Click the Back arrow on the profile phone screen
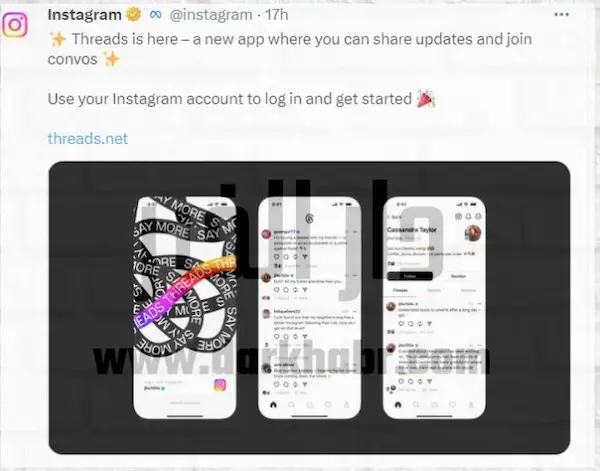Viewport: 600px width, 471px height. [x=395, y=217]
